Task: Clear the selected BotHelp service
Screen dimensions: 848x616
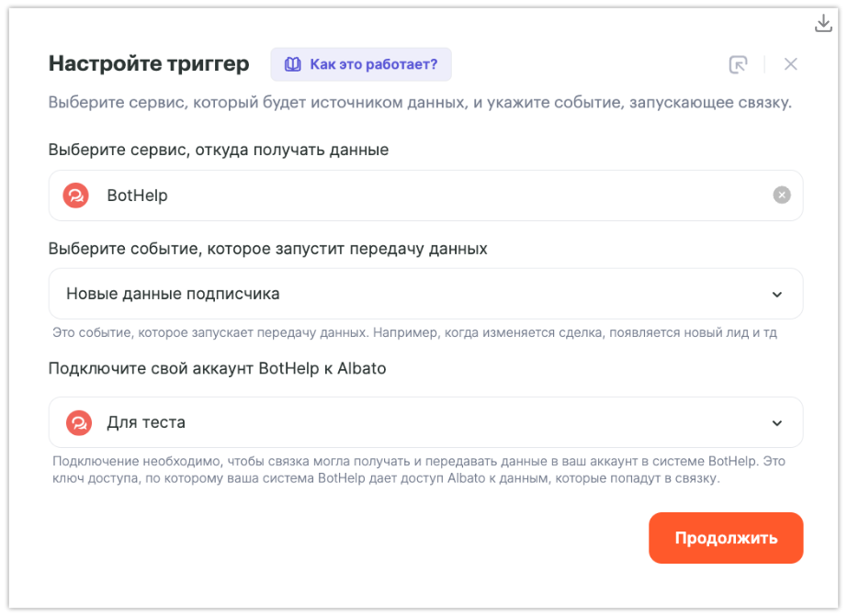Action: tap(781, 195)
